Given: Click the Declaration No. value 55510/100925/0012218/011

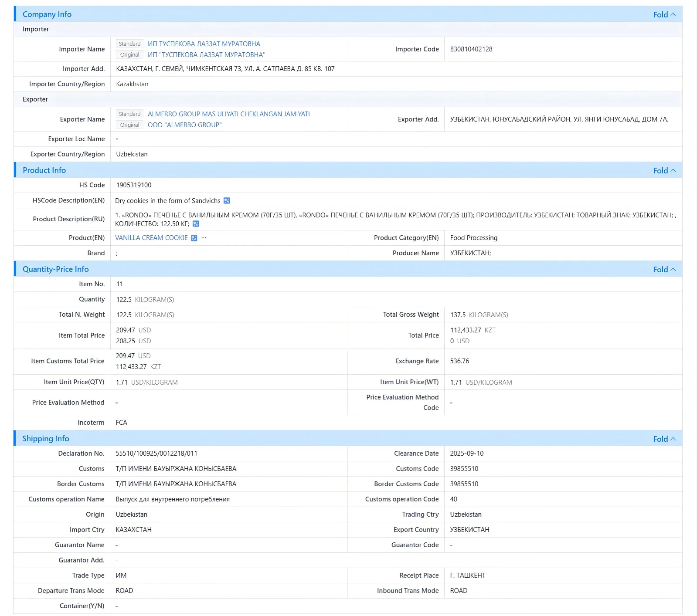Looking at the screenshot, I should click(x=156, y=454).
